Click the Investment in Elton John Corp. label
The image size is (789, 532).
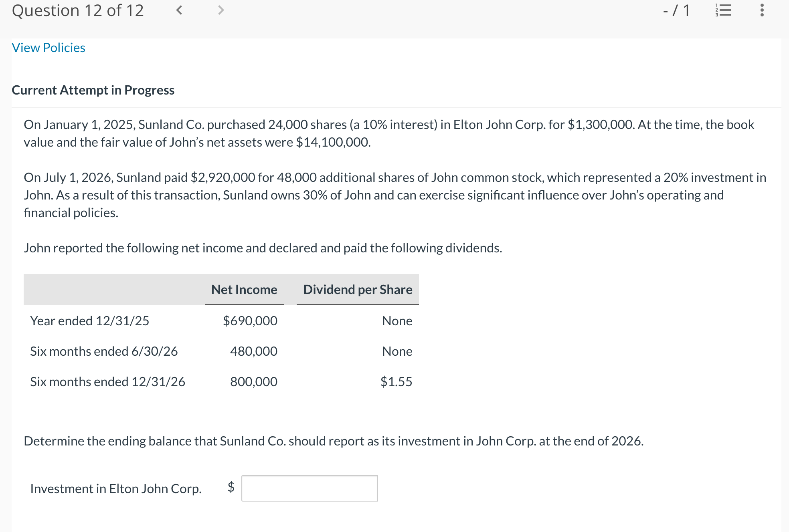(116, 488)
